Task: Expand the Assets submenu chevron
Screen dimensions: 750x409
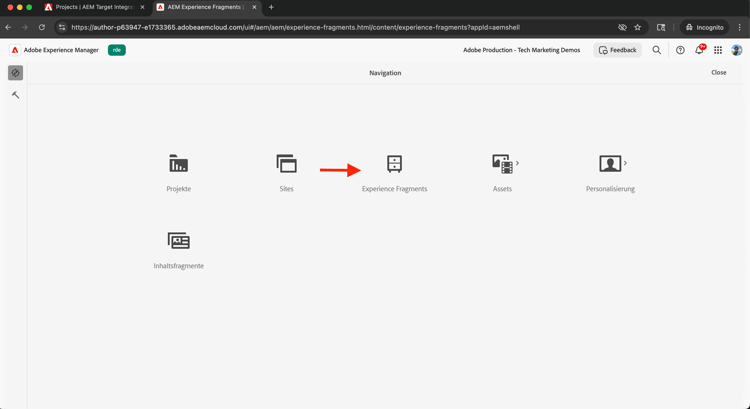Action: click(x=518, y=163)
